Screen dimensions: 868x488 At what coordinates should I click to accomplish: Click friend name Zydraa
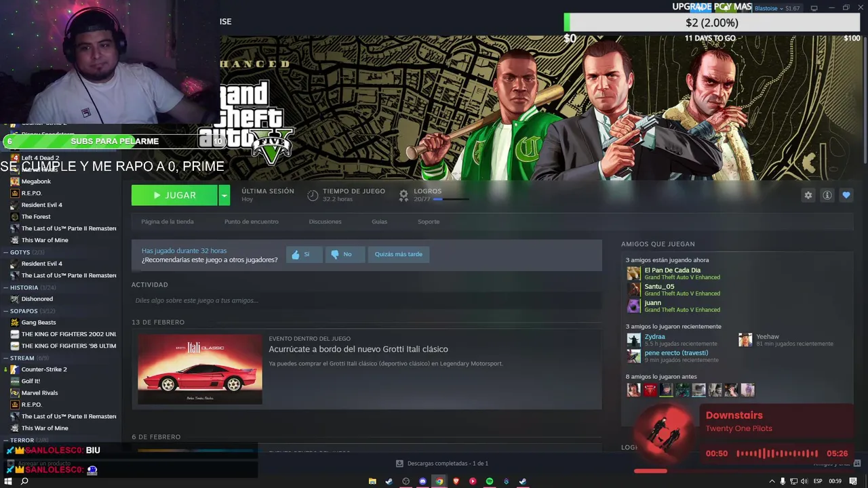654,336
